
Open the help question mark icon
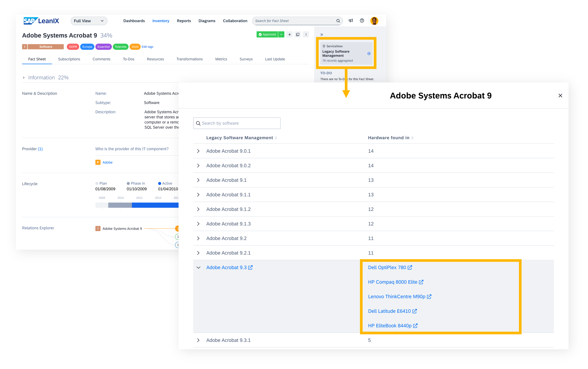[362, 21]
